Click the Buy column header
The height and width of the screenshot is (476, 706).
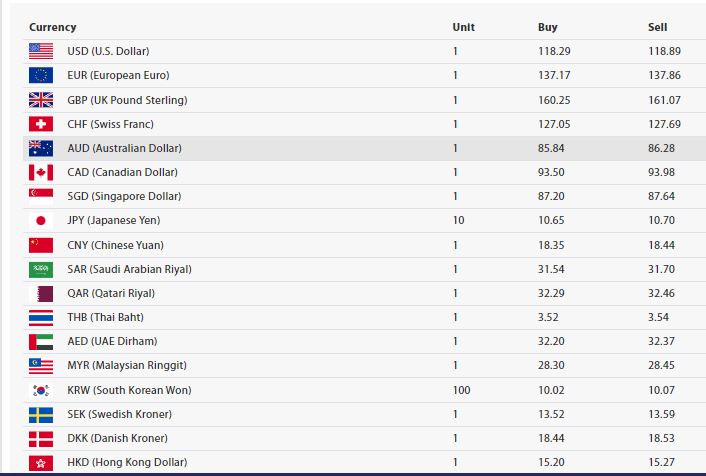coord(547,27)
